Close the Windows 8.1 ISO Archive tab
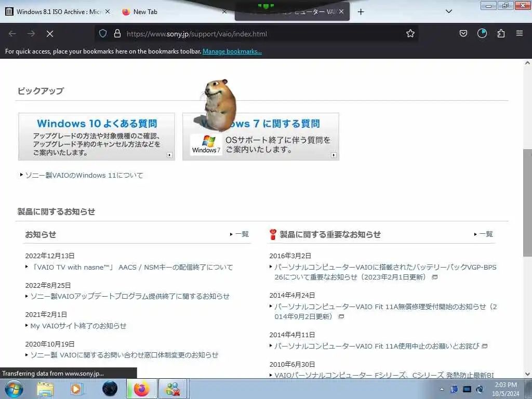The image size is (532, 399). 107,11
